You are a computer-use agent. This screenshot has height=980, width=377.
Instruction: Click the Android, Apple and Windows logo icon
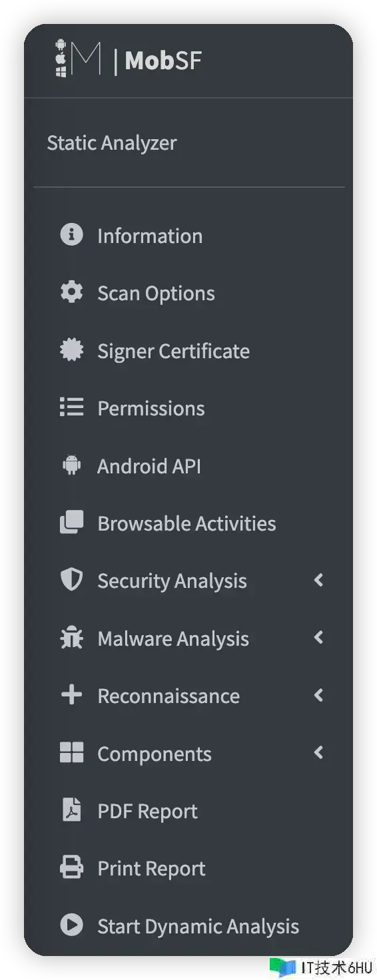coord(61,58)
